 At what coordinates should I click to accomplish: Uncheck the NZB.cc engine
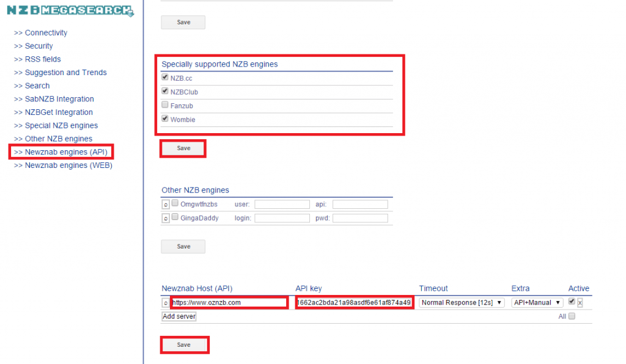pos(164,76)
